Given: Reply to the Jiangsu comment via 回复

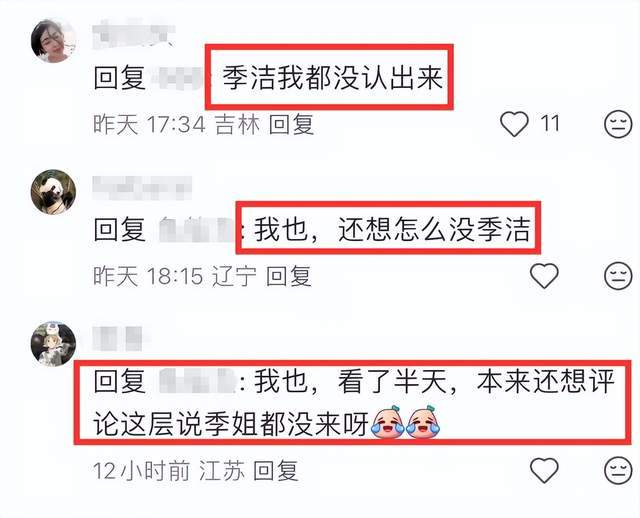Looking at the screenshot, I should [x=276, y=471].
